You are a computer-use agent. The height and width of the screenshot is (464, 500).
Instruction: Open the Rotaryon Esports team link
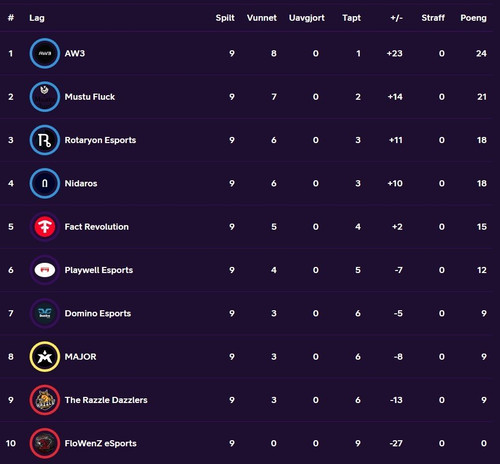(100, 140)
